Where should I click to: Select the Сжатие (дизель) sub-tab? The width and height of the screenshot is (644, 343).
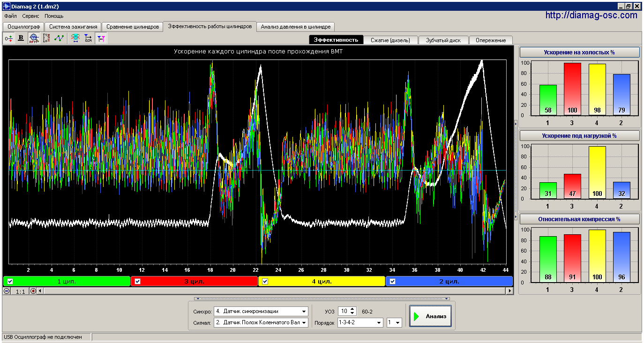pyautogui.click(x=390, y=40)
